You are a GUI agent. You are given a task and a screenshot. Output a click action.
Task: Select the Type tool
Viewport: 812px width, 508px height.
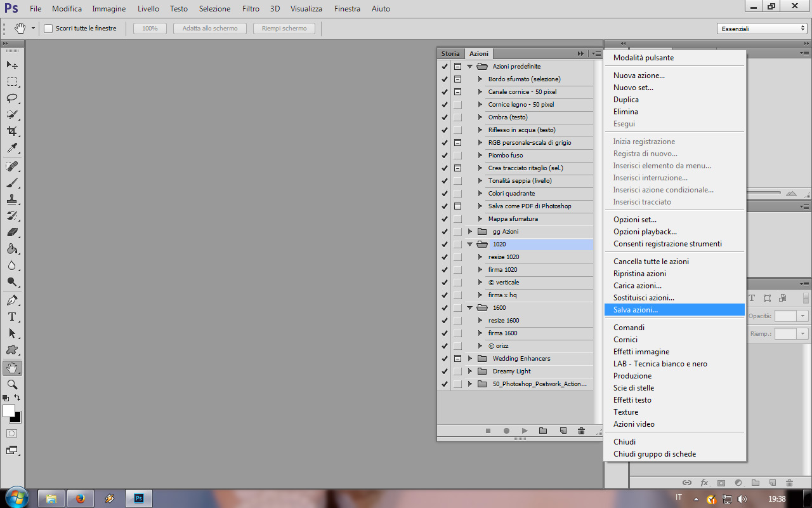(12, 317)
